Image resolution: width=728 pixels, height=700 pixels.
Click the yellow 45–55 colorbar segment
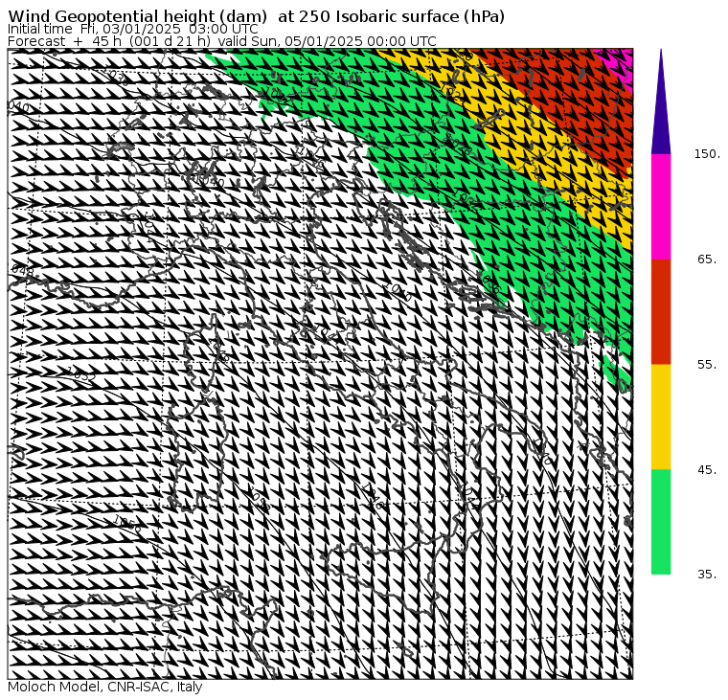[x=661, y=417]
